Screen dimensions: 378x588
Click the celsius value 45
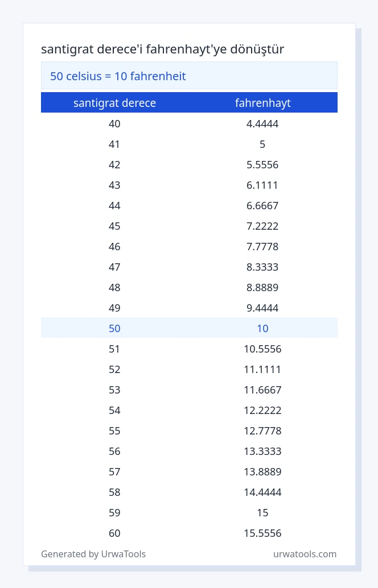coord(114,226)
